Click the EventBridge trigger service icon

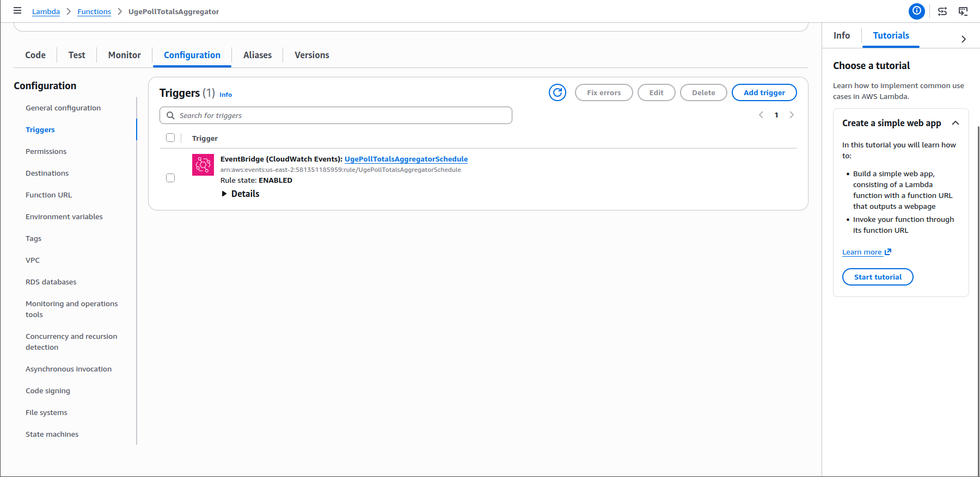(x=203, y=165)
